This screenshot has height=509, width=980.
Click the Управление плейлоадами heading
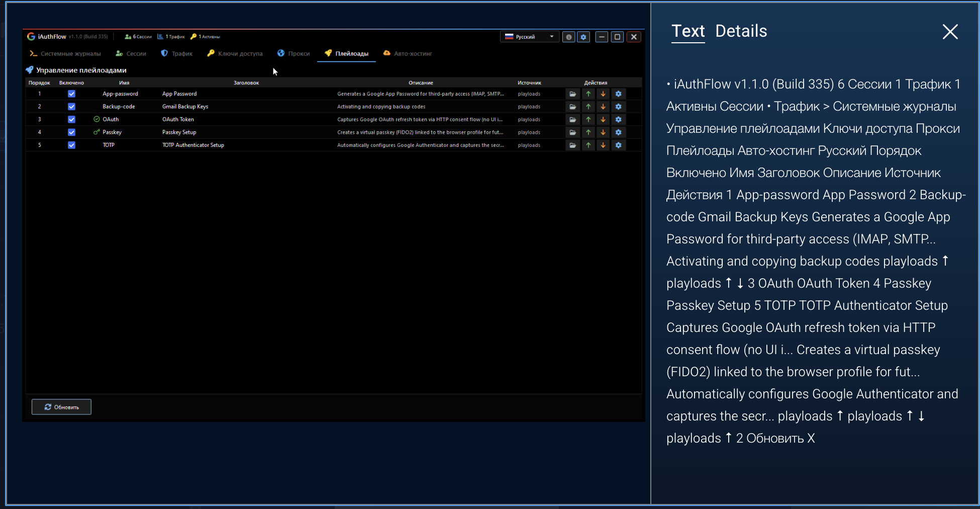point(81,70)
